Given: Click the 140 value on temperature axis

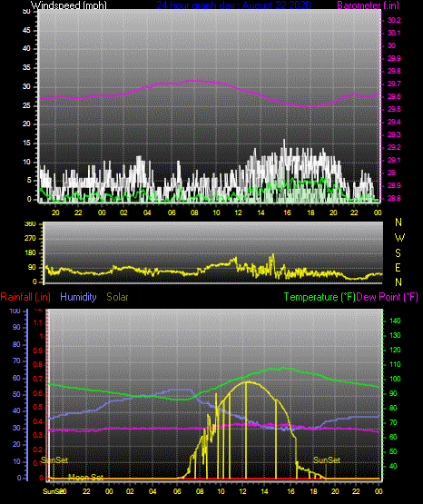Looking at the screenshot, I should point(395,321).
